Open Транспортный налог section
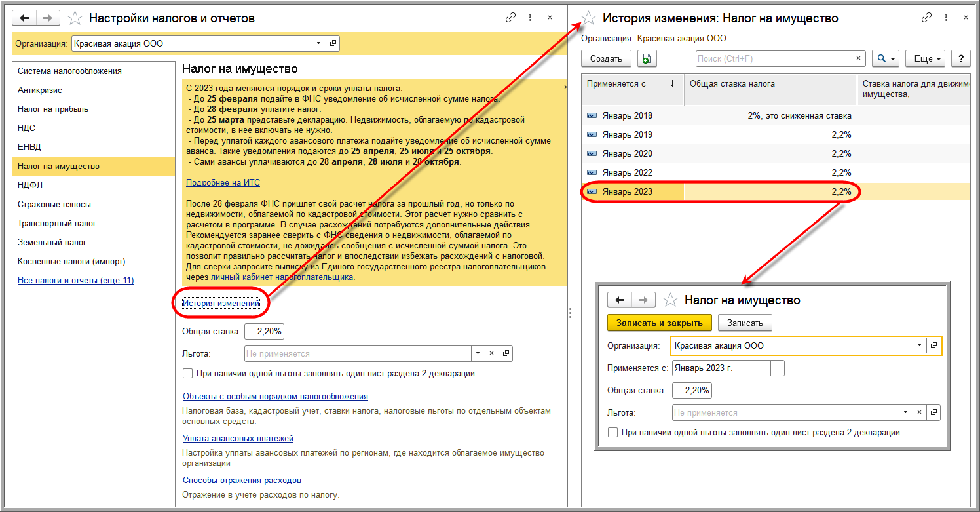The width and height of the screenshot is (980, 512). [94, 223]
